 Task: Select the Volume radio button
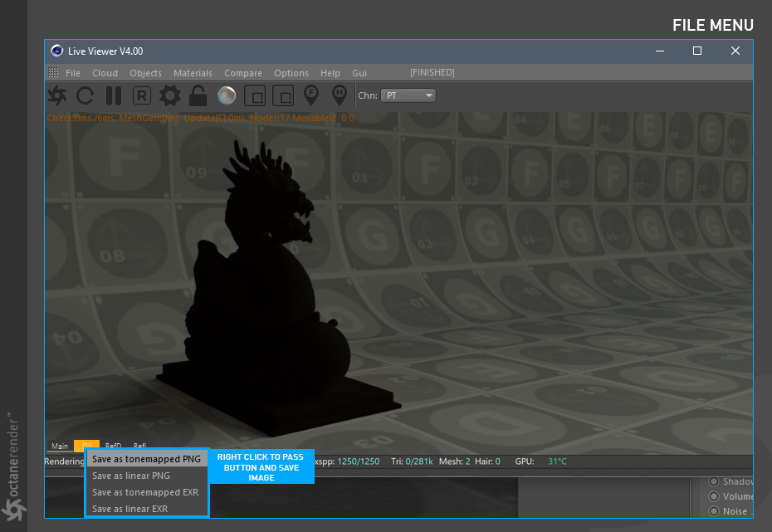click(713, 496)
